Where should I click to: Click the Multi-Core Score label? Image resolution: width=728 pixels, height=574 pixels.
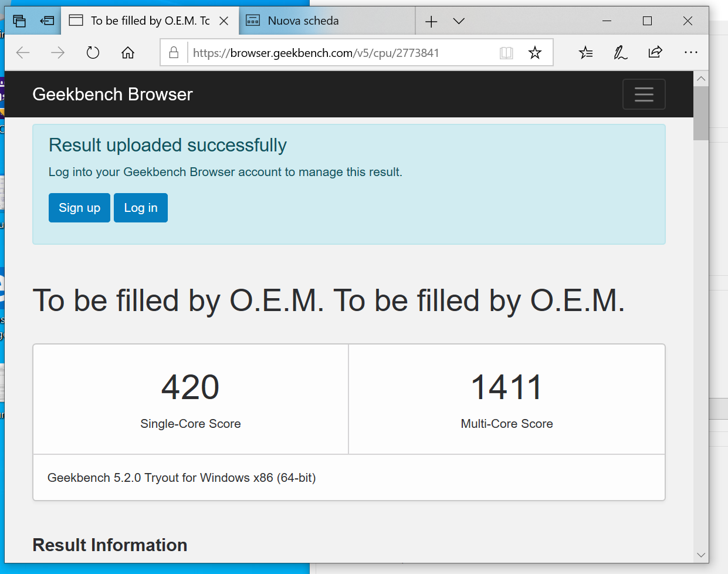point(507,424)
